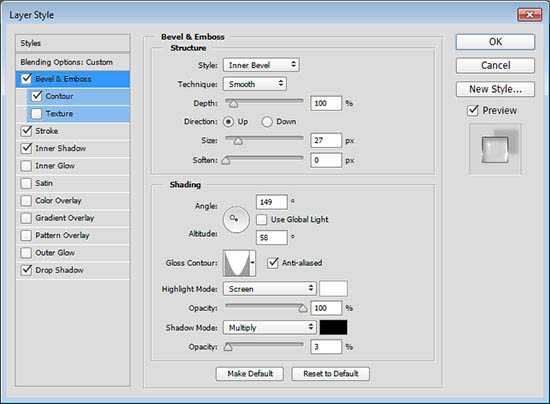This screenshot has height=404, width=550.
Task: Open the Shadow Mode Multiply dropdown
Action: [270, 327]
